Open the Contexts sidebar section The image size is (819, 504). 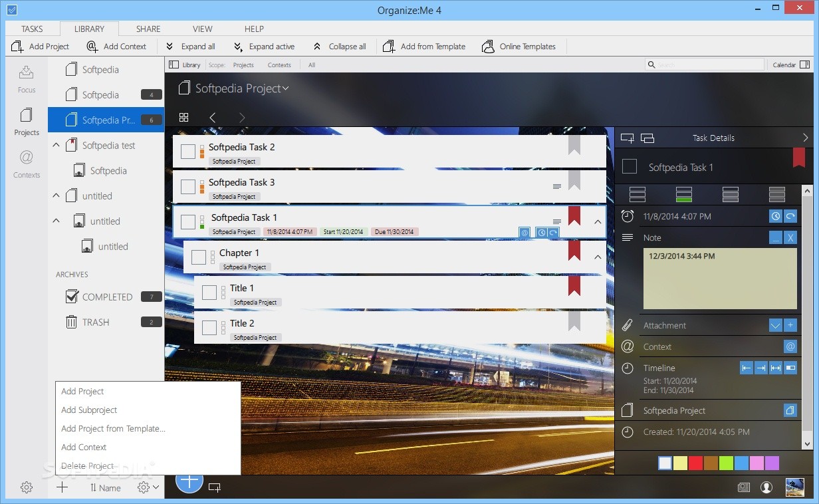click(27, 164)
